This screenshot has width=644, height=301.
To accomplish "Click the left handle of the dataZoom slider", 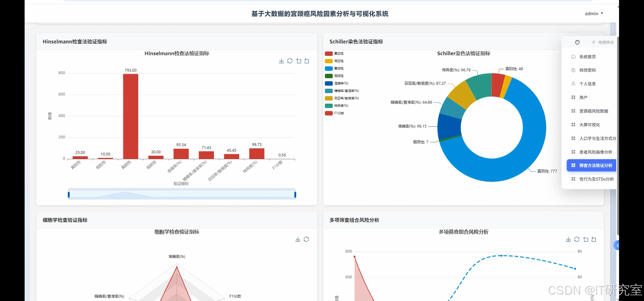I will (69, 195).
